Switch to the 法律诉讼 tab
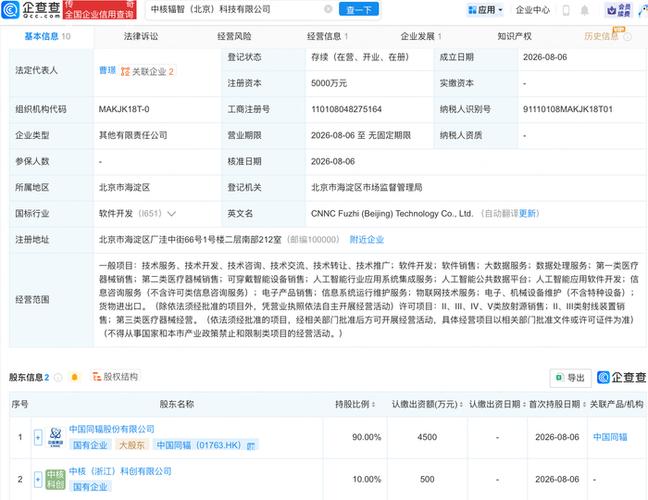The height and width of the screenshot is (500, 648). tap(141, 36)
